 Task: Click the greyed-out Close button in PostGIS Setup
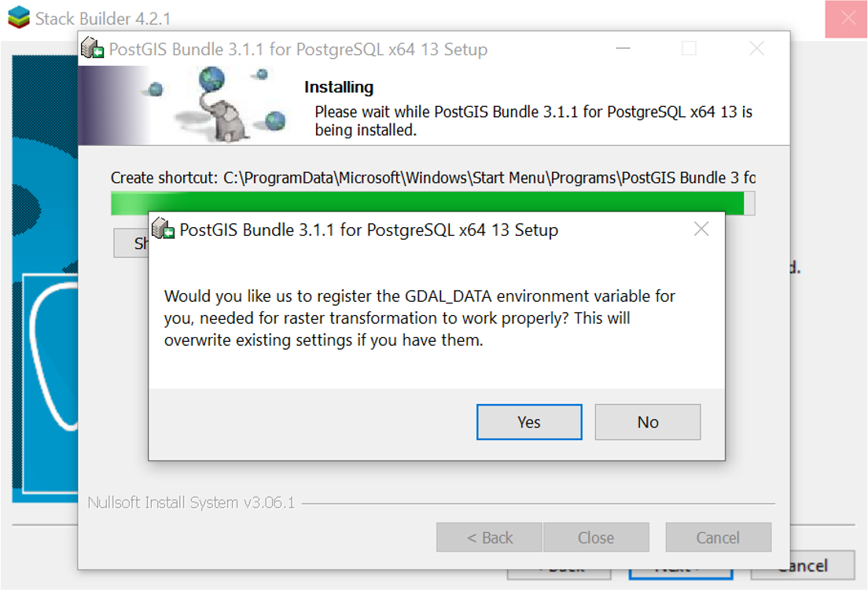click(595, 538)
